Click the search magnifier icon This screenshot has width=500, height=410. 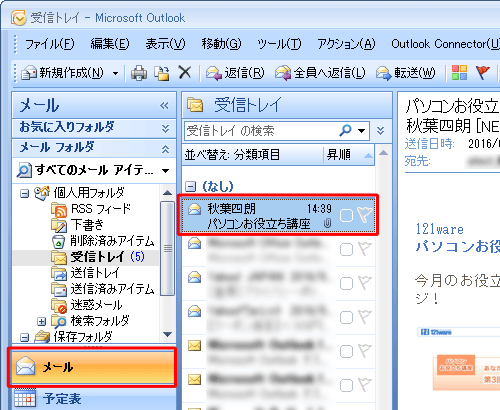[345, 130]
